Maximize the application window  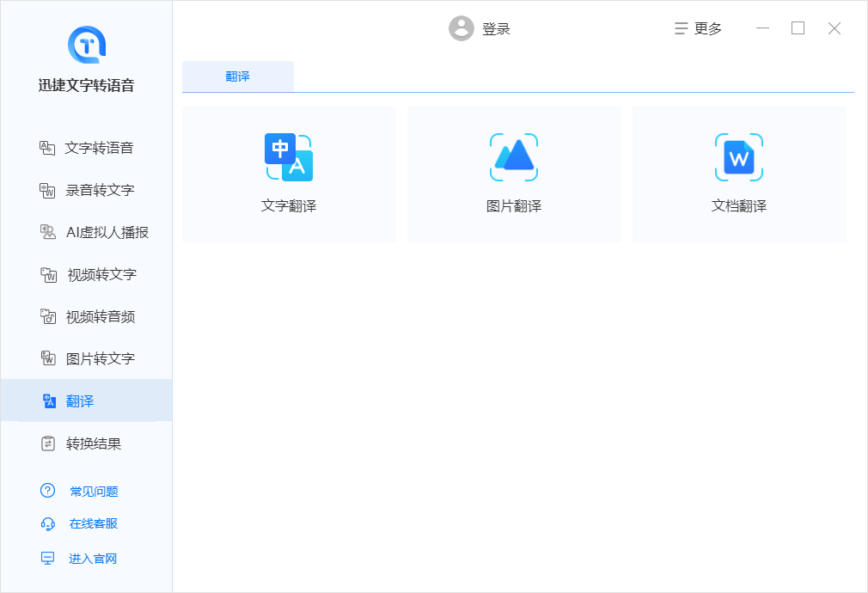coord(798,28)
